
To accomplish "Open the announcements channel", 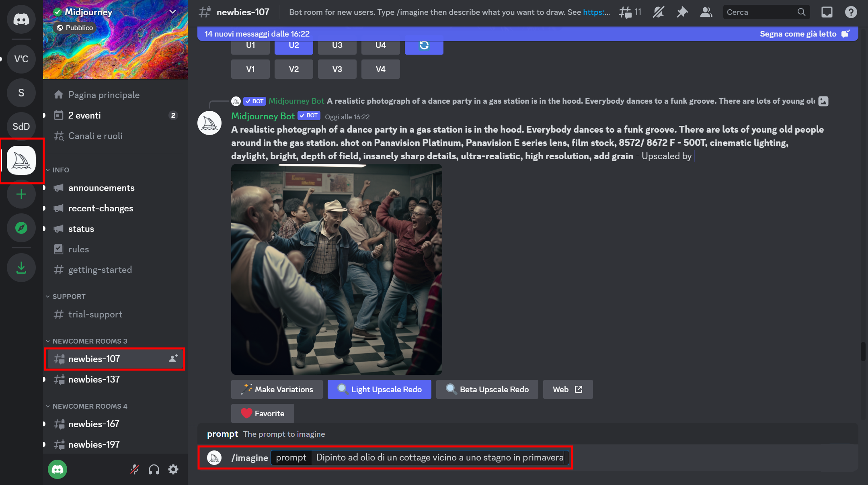I will 101,188.
